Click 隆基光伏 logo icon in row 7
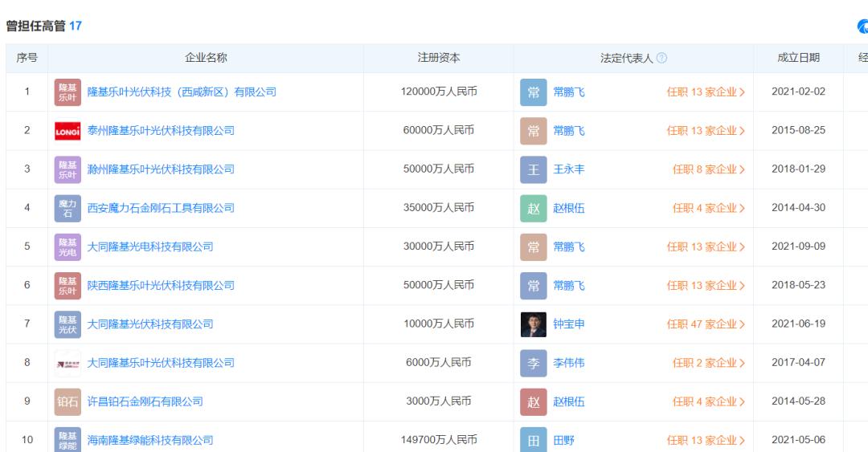 (68, 325)
